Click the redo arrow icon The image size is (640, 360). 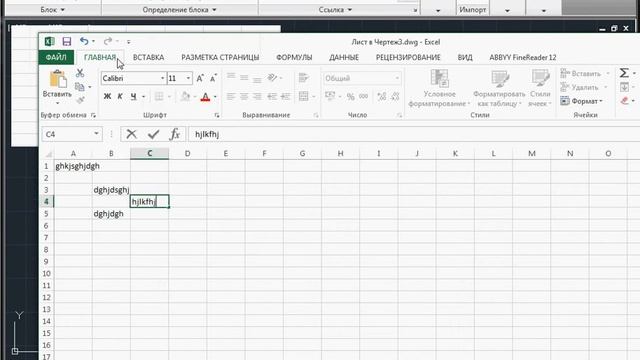pyautogui.click(x=108, y=41)
